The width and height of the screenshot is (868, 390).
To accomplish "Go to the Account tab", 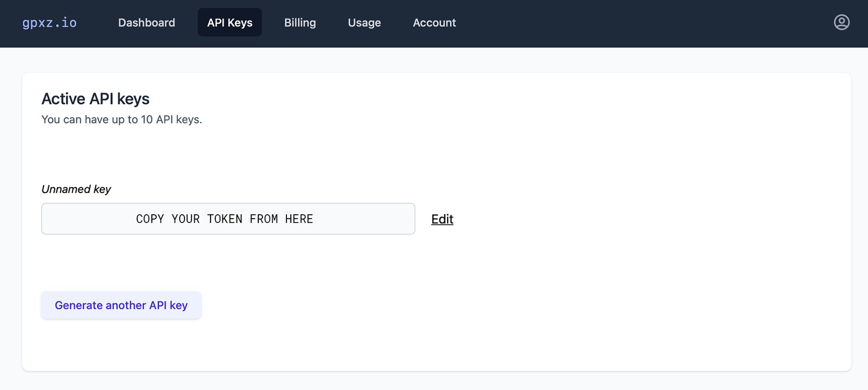I will (x=435, y=23).
